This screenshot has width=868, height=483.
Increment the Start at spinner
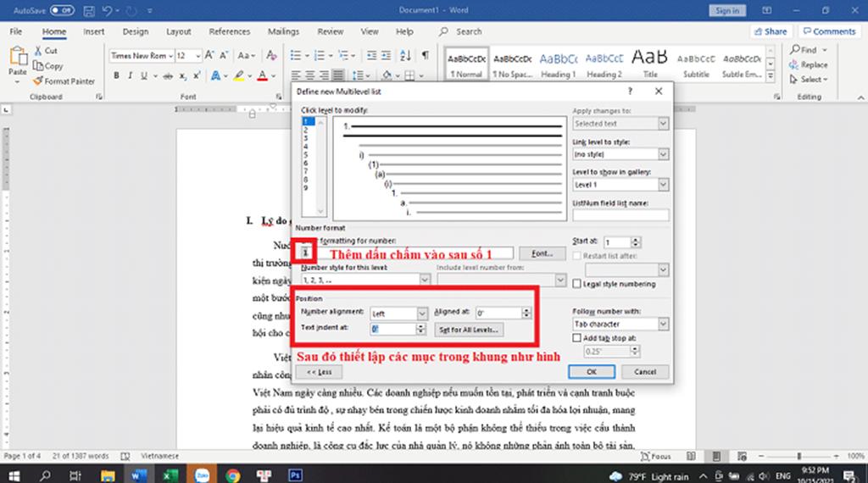point(636,240)
